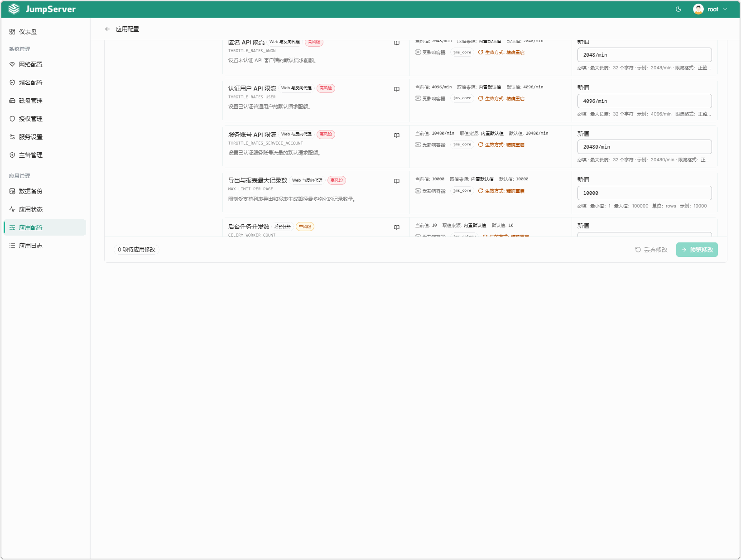Toggle dark mode moon icon

pos(678,9)
